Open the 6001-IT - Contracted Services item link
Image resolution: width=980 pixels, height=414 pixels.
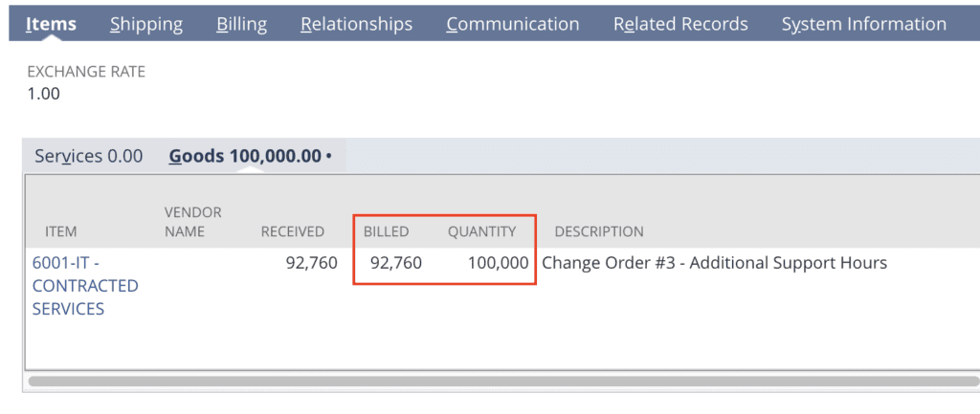tap(85, 285)
